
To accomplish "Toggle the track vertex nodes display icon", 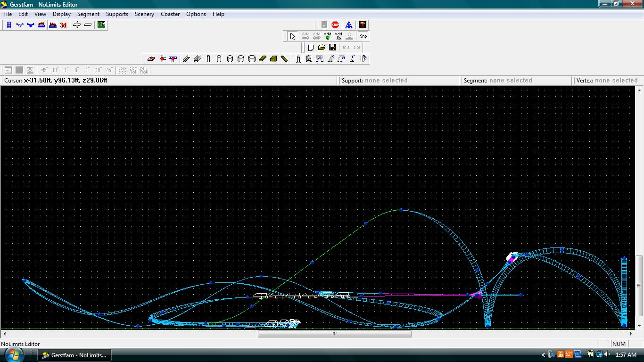I will click(20, 25).
